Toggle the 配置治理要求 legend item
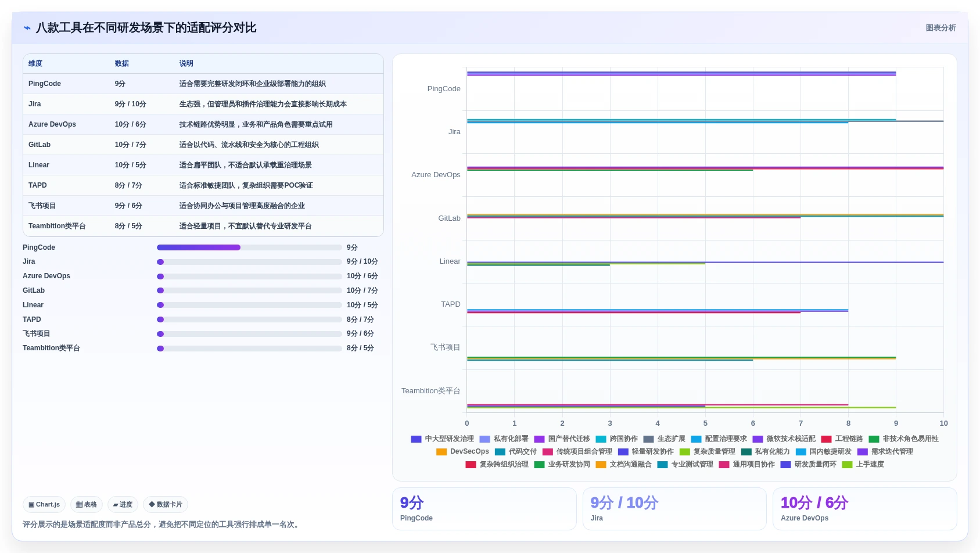 point(719,439)
